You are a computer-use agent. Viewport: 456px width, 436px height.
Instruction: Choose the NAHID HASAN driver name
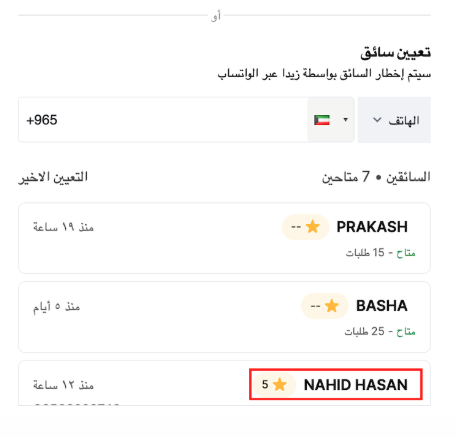coord(356,385)
